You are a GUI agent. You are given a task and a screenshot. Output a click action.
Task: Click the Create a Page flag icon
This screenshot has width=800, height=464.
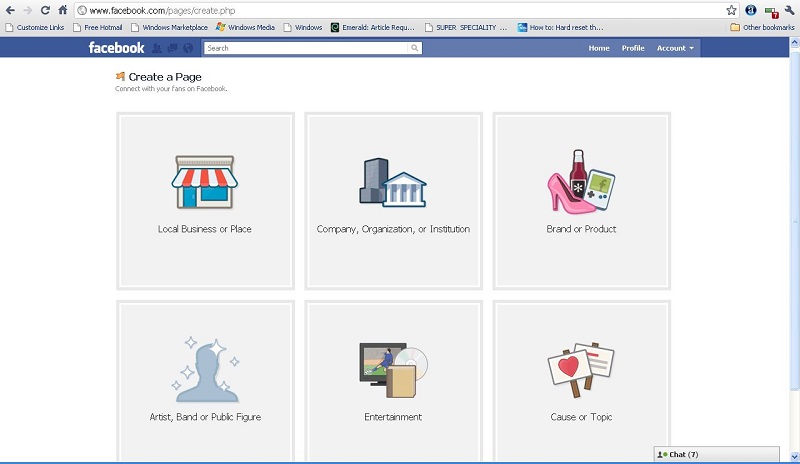[x=120, y=77]
